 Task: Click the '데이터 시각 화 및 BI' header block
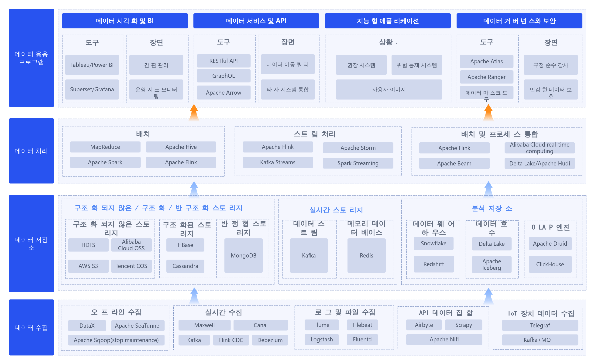125,21
